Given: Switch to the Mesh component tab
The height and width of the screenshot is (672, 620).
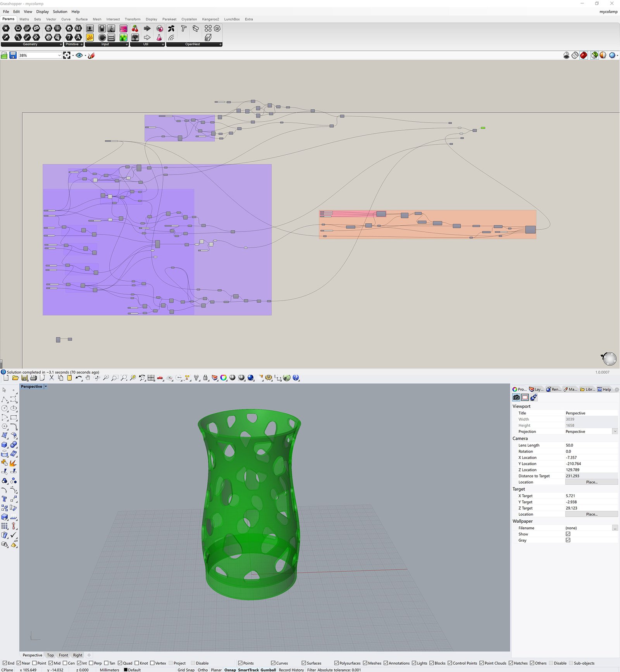Looking at the screenshot, I should (x=97, y=19).
